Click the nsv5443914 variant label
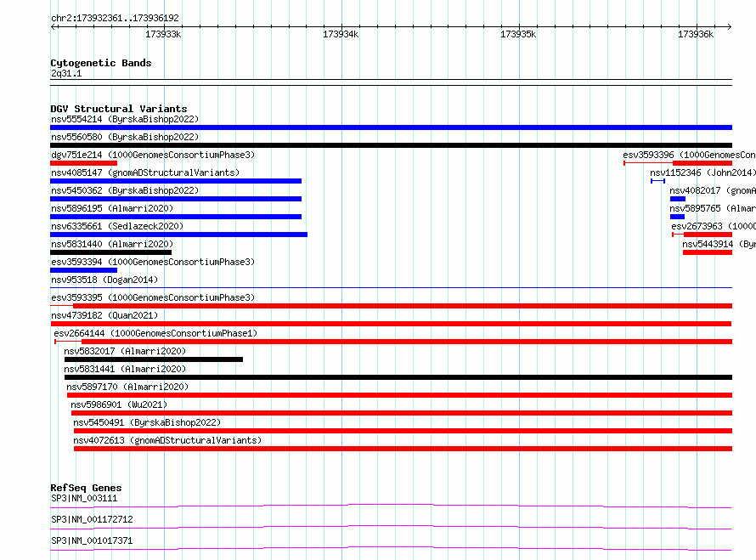Viewport: 756px width, 560px height. [719, 244]
